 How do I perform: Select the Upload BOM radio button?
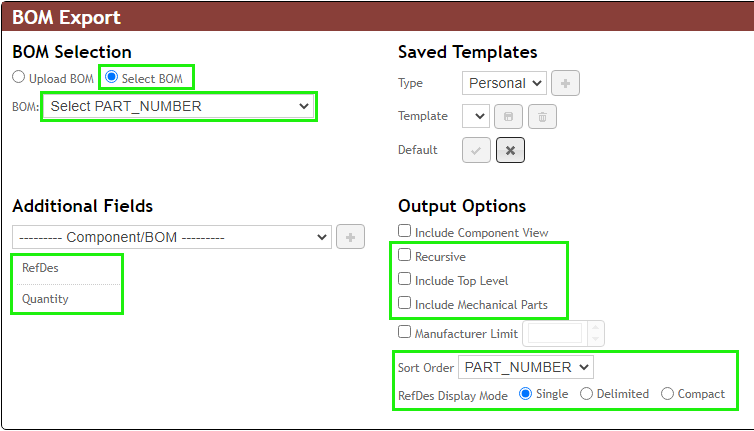(18, 77)
